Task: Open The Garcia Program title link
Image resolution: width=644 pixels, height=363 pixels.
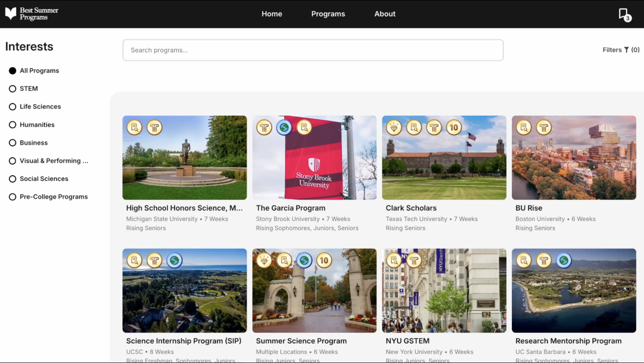Action: coord(290,208)
